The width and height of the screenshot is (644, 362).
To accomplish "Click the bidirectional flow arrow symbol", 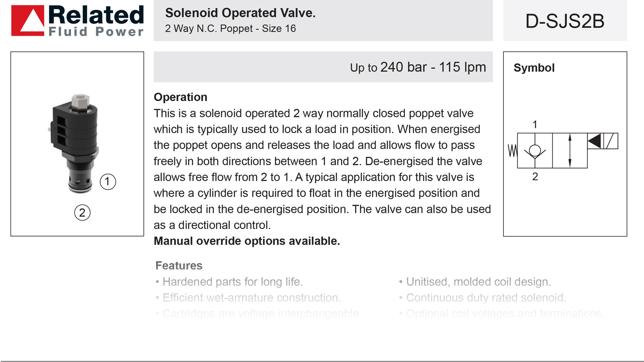I will (570, 150).
